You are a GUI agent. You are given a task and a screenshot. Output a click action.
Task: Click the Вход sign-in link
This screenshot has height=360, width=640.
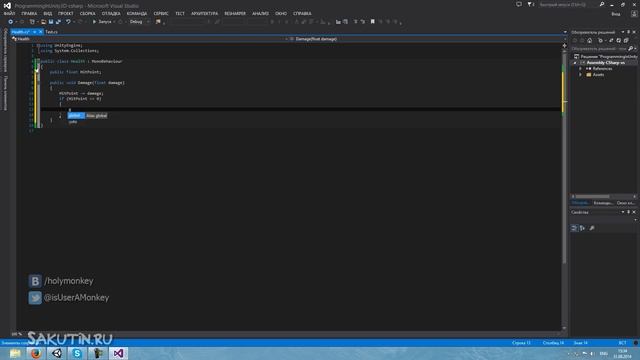(x=616, y=14)
